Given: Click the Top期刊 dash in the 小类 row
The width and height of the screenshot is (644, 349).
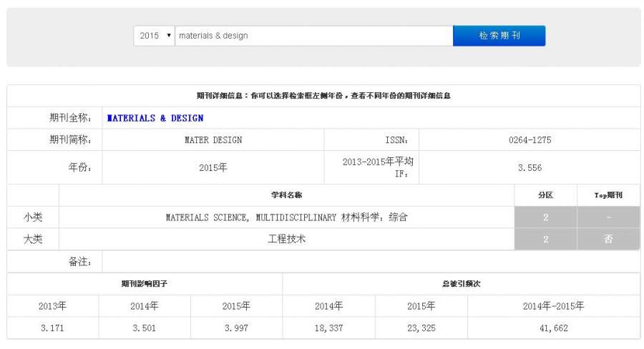Looking at the screenshot, I should tap(608, 217).
